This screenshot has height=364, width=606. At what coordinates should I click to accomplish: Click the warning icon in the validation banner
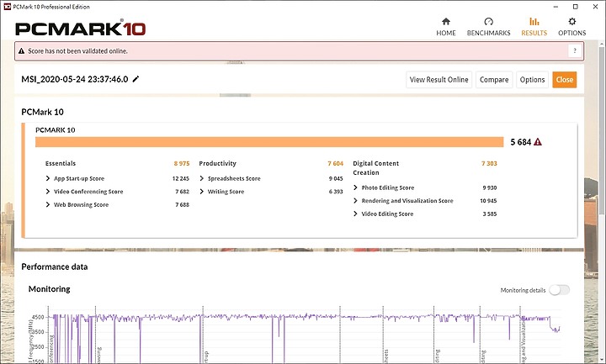[21, 51]
